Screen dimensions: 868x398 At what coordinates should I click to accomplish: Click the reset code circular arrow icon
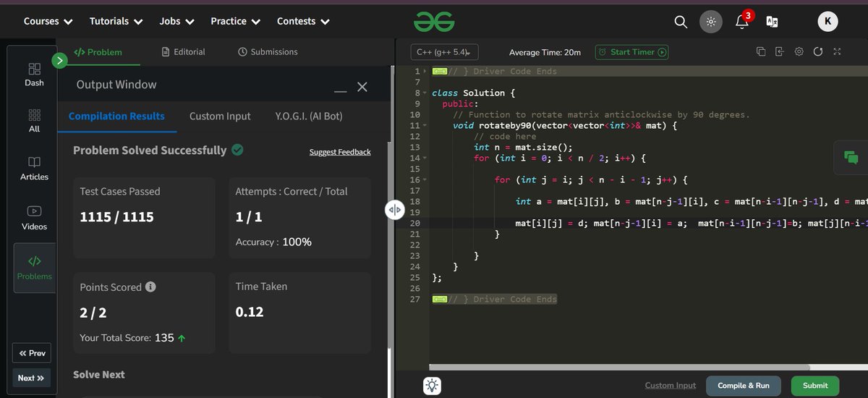818,51
